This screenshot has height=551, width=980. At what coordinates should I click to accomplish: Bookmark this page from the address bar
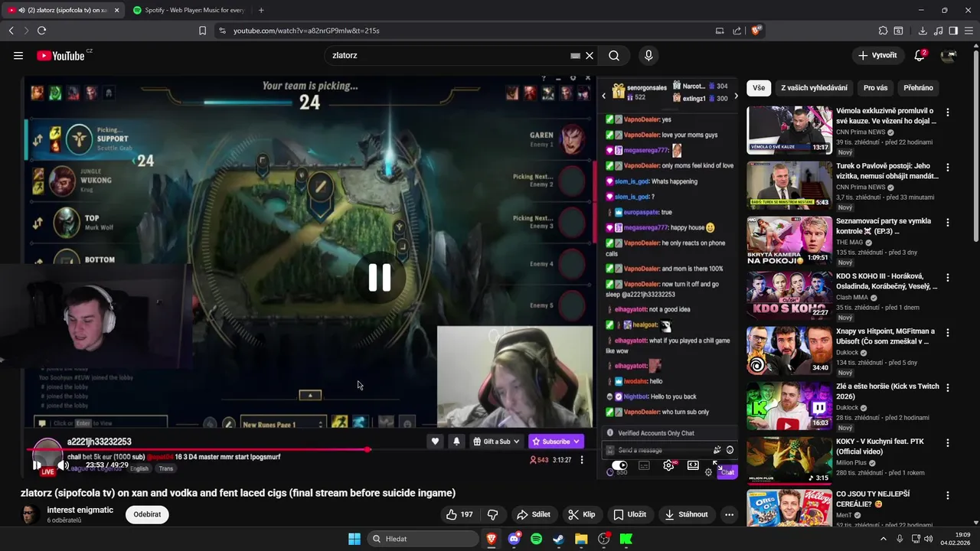(202, 31)
